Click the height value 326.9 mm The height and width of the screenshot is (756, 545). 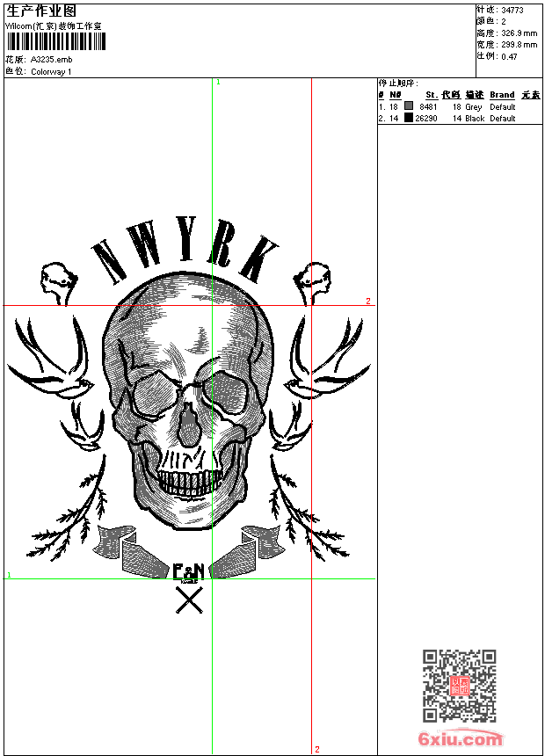point(519,33)
